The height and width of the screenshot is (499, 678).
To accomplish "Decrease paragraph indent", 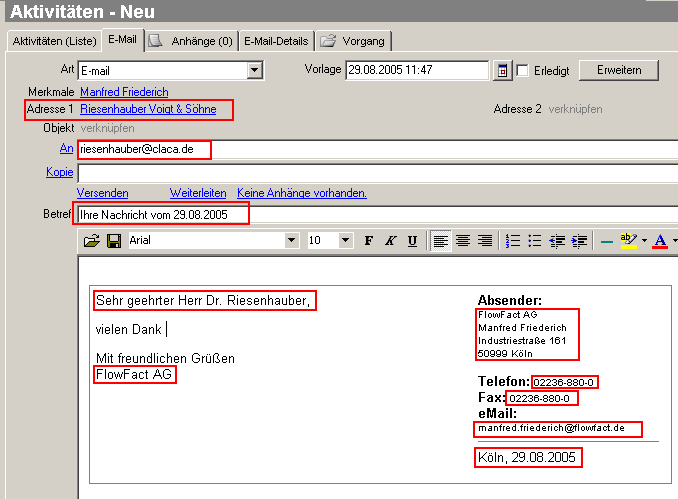I will click(x=557, y=240).
